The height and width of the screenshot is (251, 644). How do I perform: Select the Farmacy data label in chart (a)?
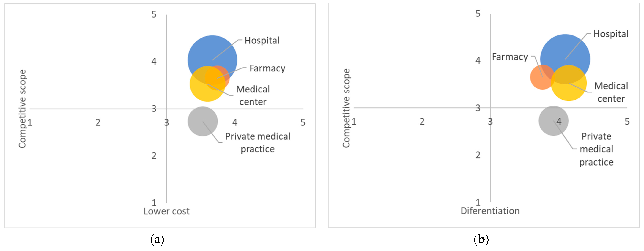(267, 68)
